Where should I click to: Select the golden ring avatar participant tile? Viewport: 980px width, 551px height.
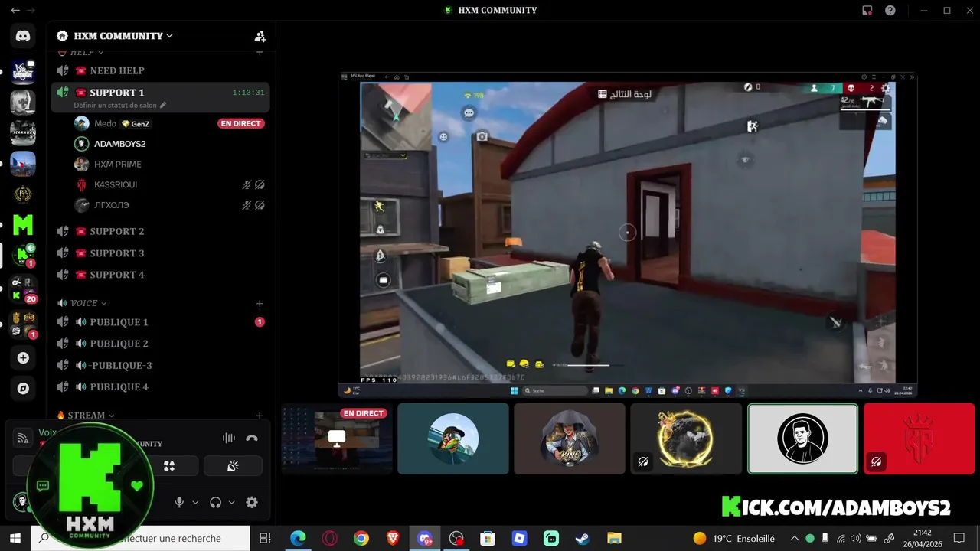[x=686, y=439]
